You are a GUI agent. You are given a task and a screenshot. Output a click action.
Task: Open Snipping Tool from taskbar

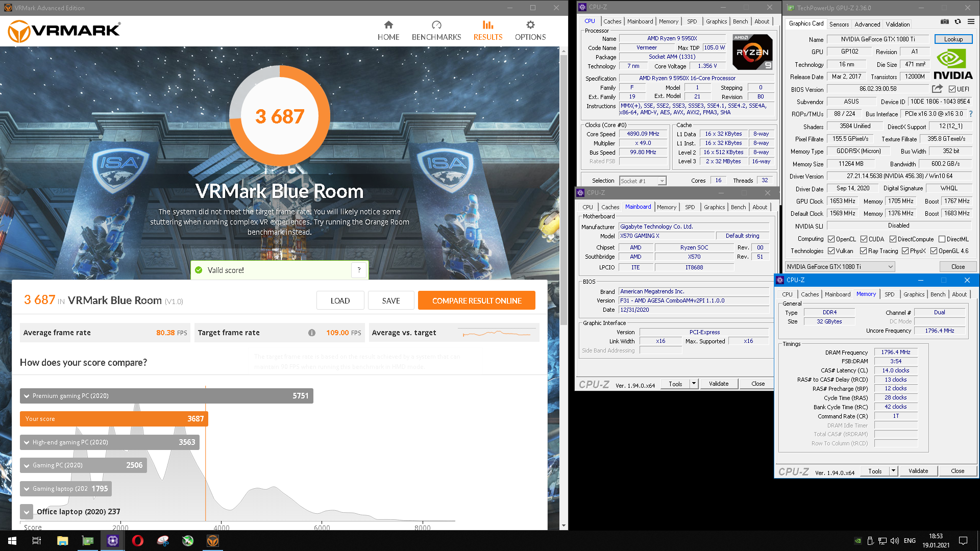coord(163,541)
